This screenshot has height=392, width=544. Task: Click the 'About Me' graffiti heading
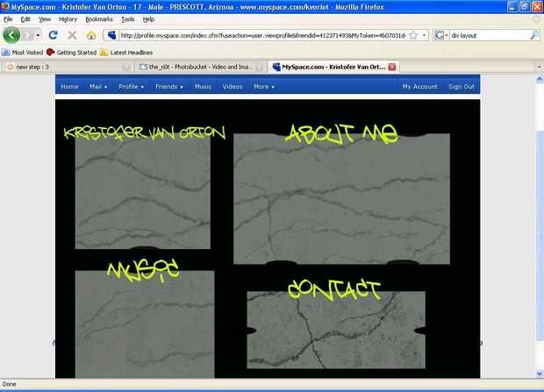point(341,134)
